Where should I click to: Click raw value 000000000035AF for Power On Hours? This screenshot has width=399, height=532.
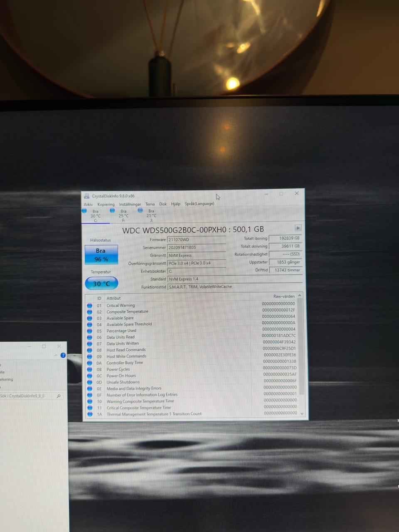pyautogui.click(x=280, y=374)
